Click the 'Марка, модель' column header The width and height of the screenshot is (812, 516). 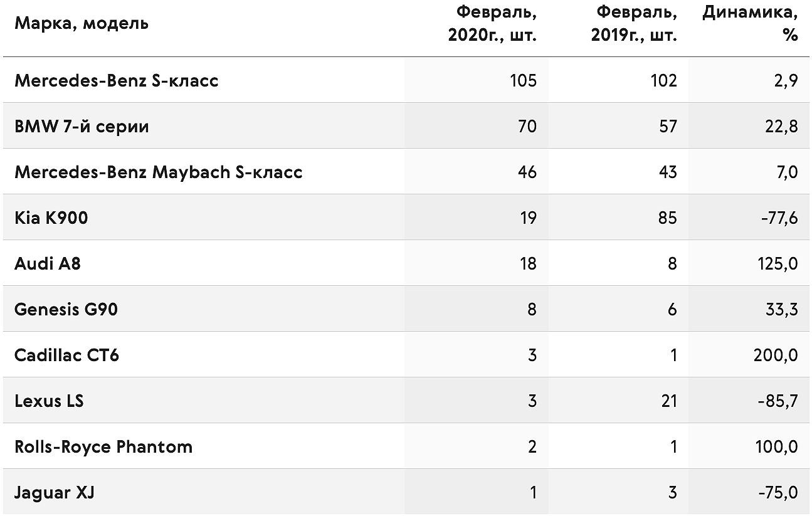[x=82, y=24]
